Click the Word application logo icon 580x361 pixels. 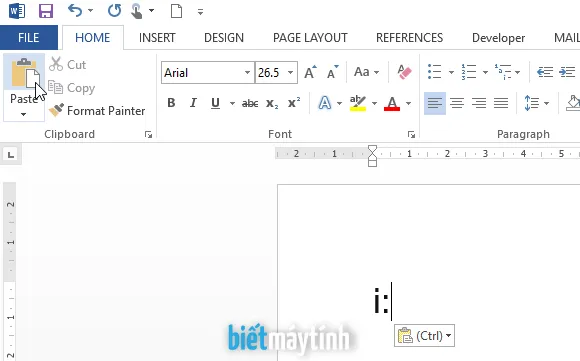[17, 11]
